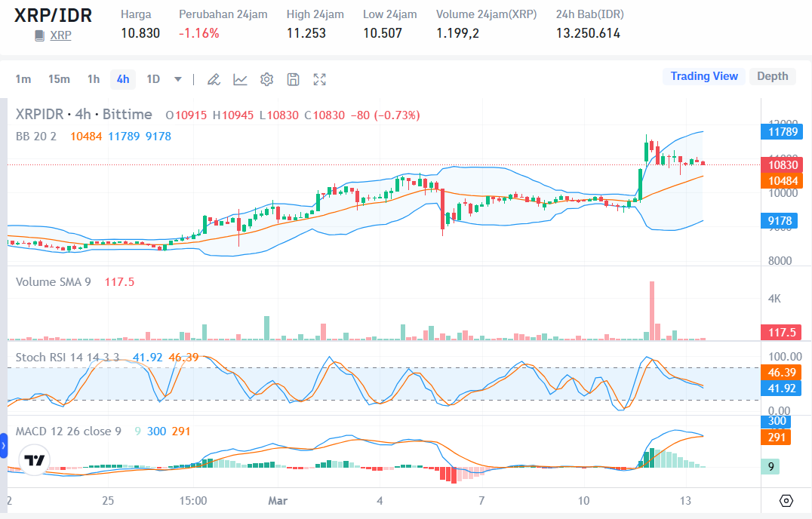Open the drawing tools pencil icon
This screenshot has height=519, width=812.
click(x=214, y=79)
